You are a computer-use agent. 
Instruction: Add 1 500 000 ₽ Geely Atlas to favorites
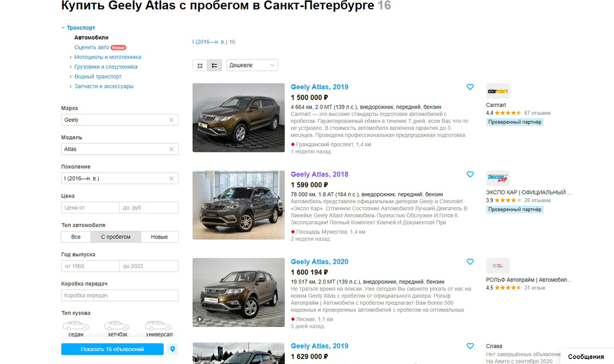point(470,87)
